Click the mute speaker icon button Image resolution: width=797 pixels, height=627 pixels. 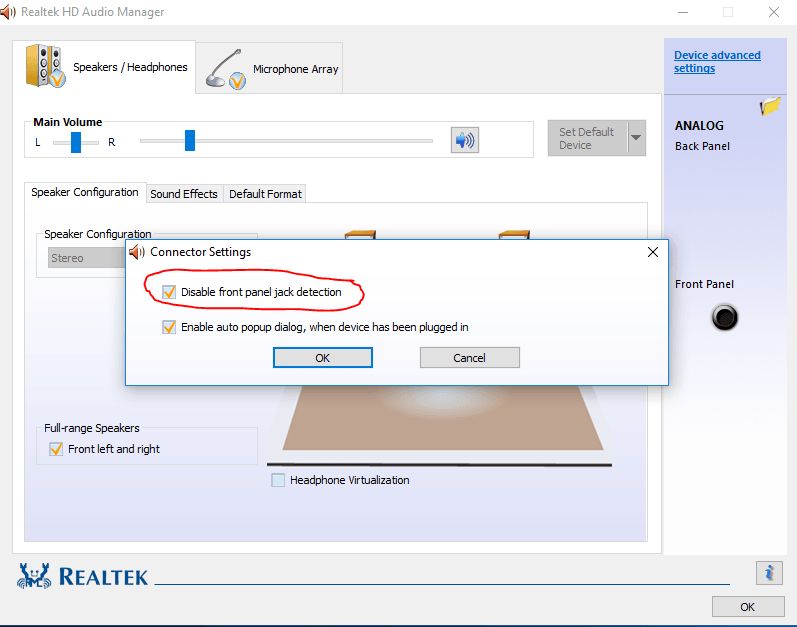click(x=464, y=140)
